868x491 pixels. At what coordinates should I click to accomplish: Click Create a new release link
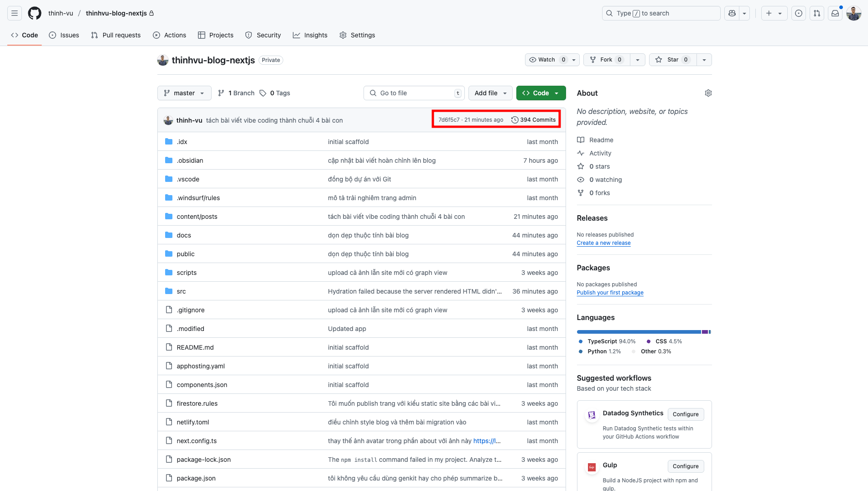[x=603, y=243]
